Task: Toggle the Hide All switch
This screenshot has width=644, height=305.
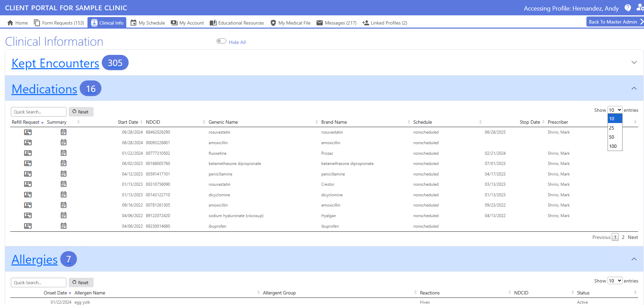Action: point(221,41)
